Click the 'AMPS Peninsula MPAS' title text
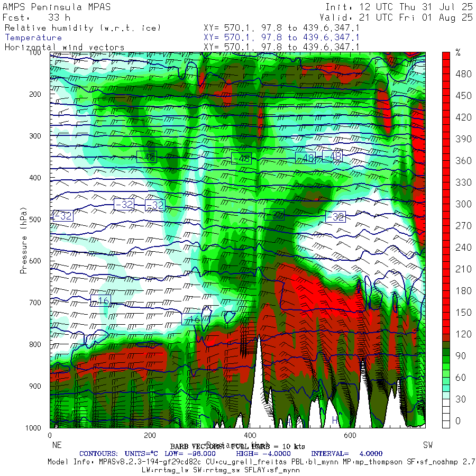 click(57, 7)
